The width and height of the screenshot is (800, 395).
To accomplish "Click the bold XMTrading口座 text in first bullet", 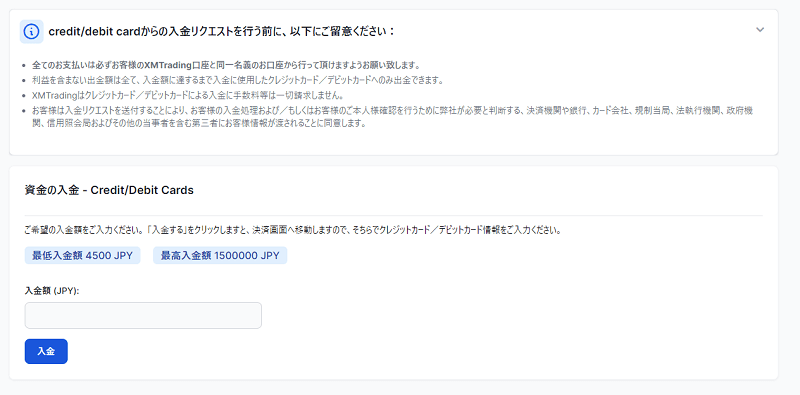I will click(x=175, y=65).
